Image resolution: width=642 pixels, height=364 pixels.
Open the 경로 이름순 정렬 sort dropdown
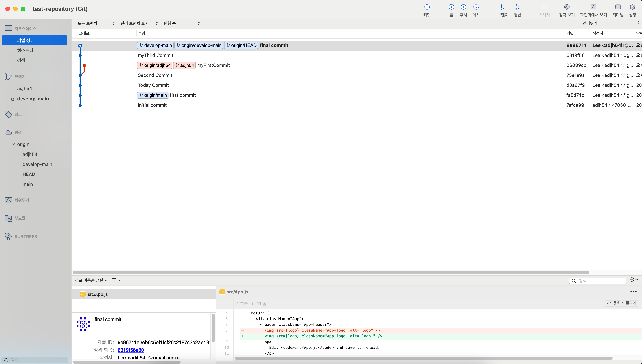tap(91, 280)
